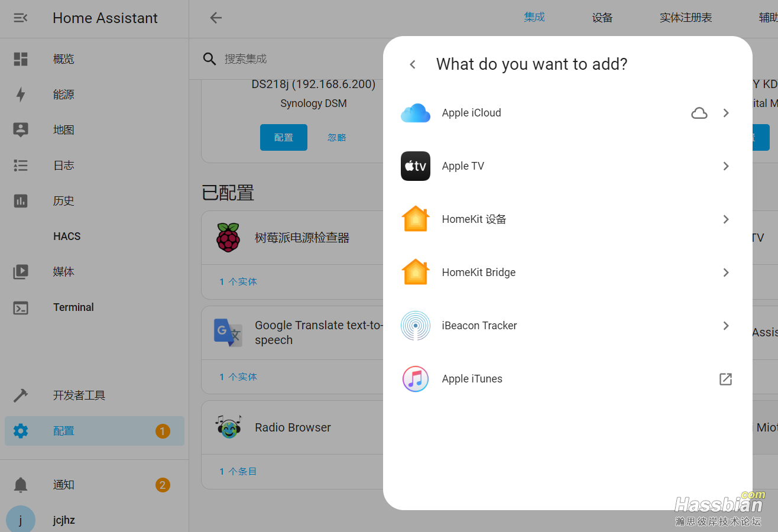Switch to the 设备 tab

[602, 18]
